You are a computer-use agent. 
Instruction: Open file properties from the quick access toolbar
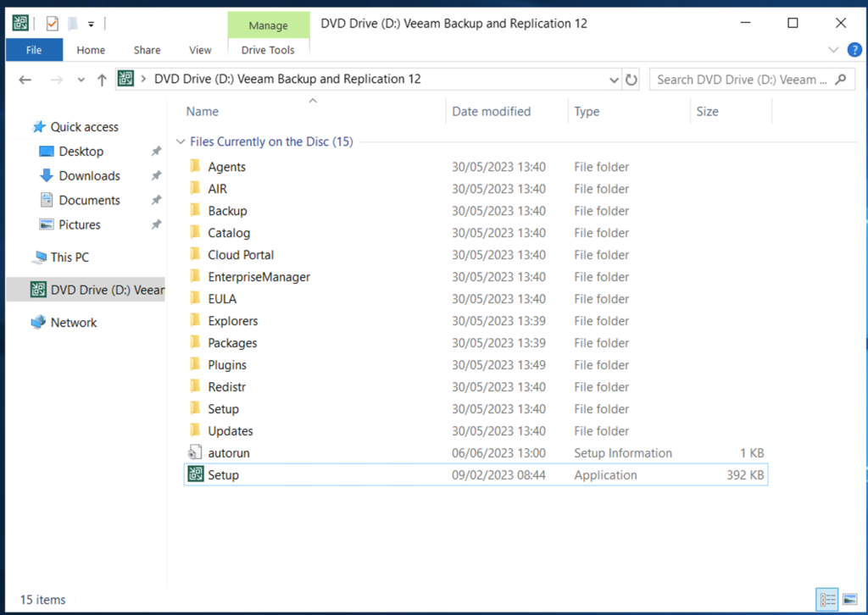click(x=51, y=23)
